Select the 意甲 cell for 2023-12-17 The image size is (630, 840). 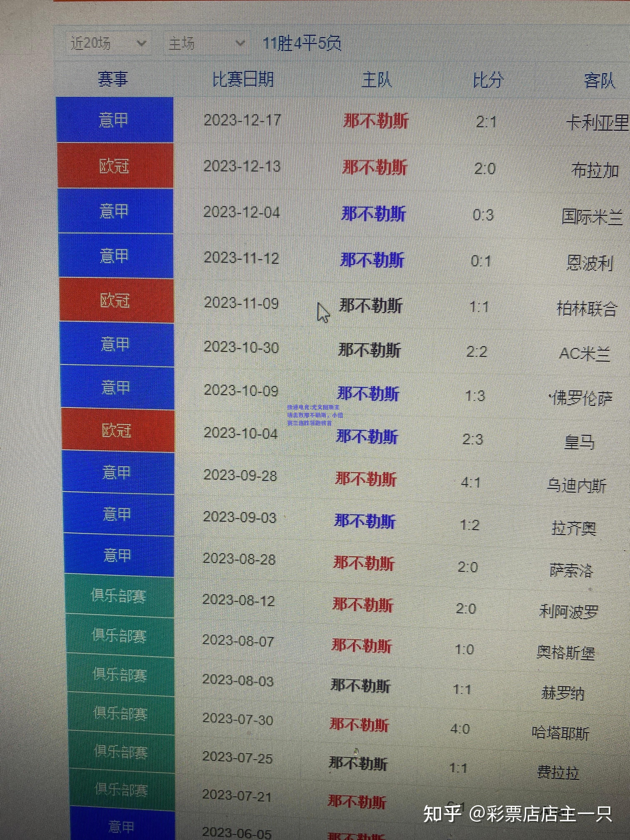pos(115,120)
